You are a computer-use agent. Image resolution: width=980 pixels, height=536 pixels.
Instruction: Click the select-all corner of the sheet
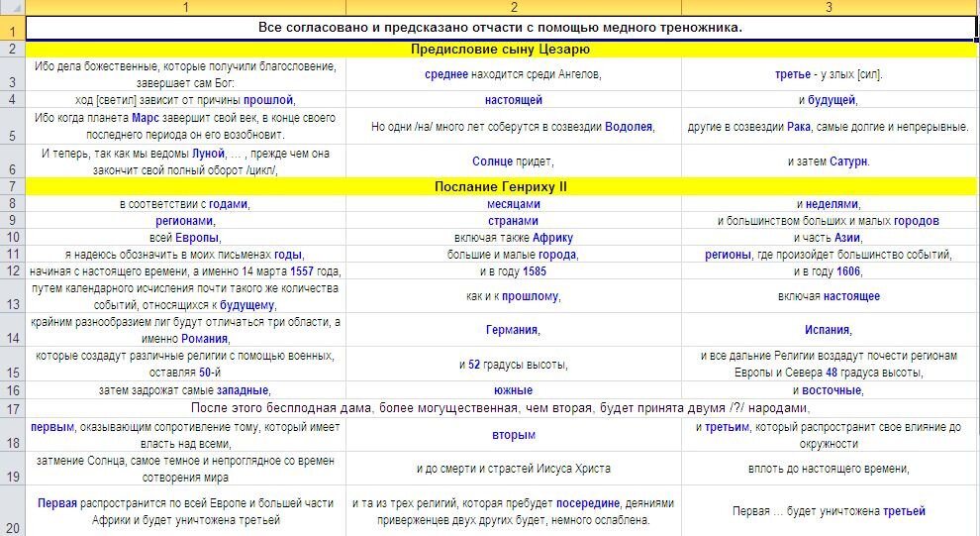click(x=13, y=8)
